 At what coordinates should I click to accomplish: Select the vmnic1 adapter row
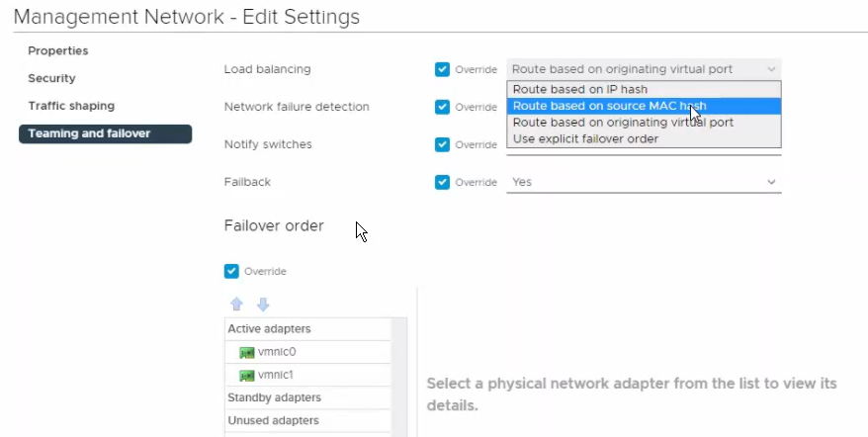pos(307,375)
